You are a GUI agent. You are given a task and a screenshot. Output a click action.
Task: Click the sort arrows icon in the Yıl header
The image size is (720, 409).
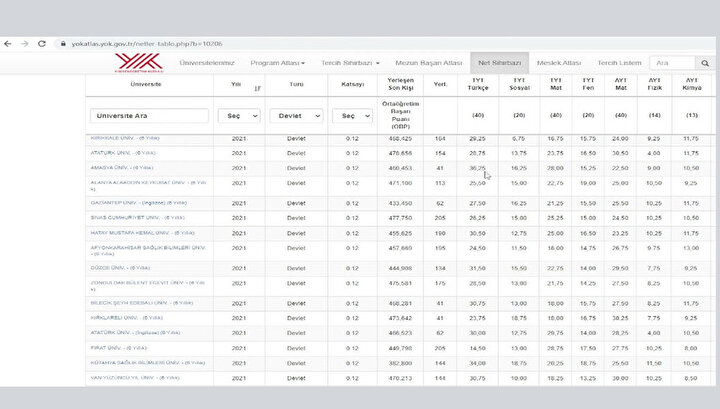(258, 88)
